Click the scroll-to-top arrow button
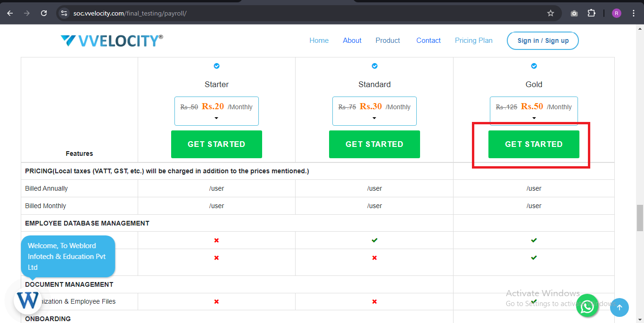Screen dimensions: 644x323 619,307
